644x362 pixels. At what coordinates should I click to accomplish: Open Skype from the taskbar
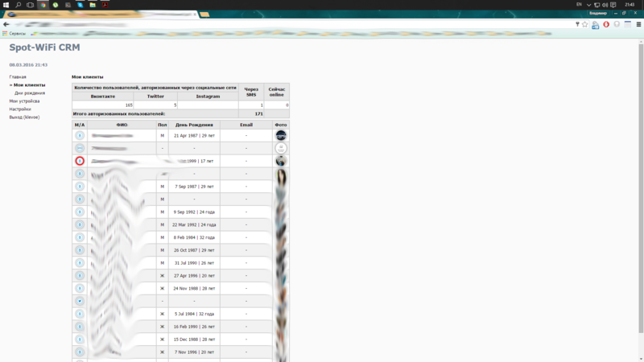(80, 5)
